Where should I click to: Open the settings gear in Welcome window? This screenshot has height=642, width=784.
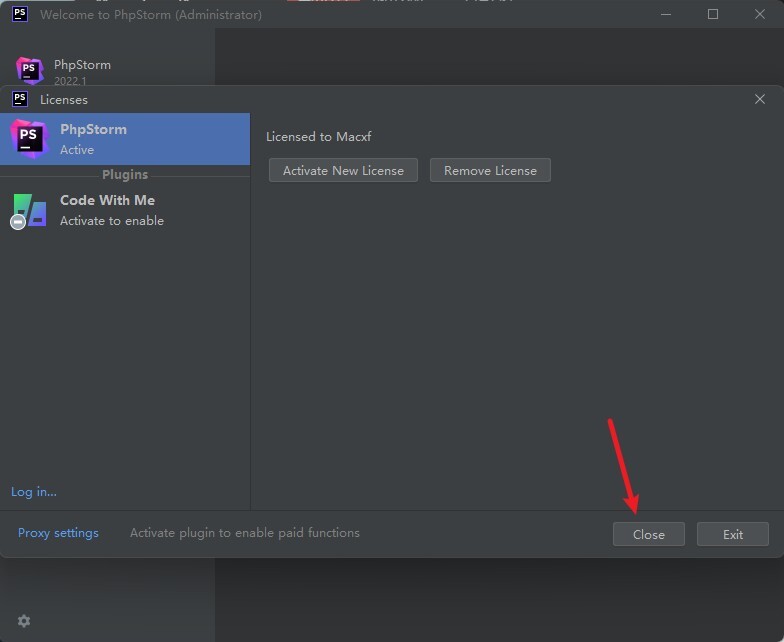[x=24, y=620]
